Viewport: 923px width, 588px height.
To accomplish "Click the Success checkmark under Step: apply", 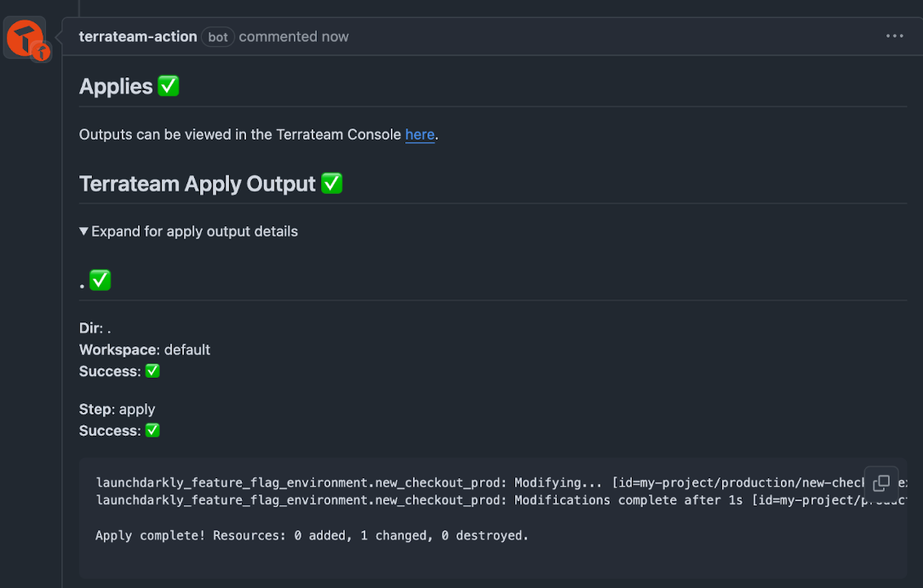I will click(152, 431).
